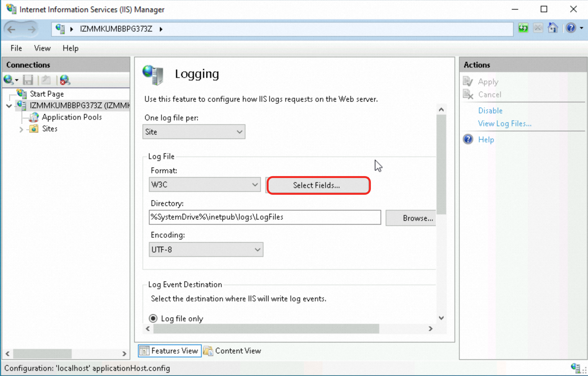The image size is (588, 376).
Task: Click Cancel in the Actions pane
Action: [x=490, y=95]
